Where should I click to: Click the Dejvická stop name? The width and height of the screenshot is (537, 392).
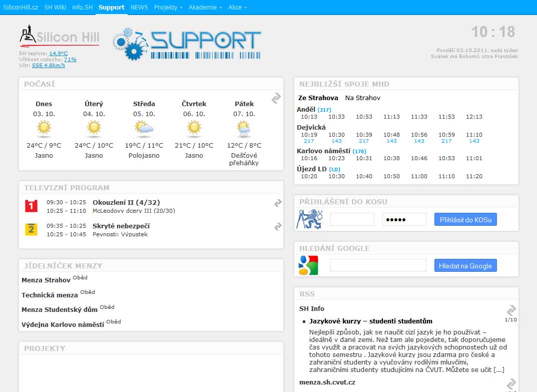pos(311,127)
